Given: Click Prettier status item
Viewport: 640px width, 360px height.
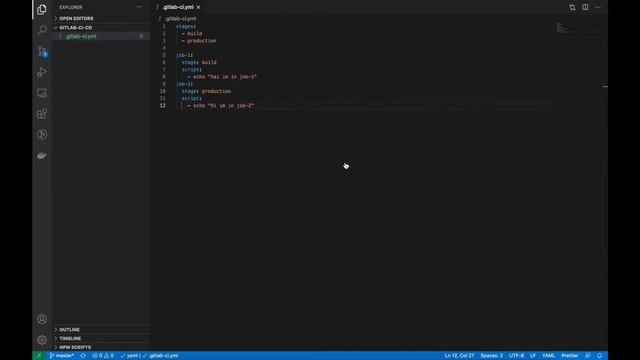Looking at the screenshot, I should [569, 356].
